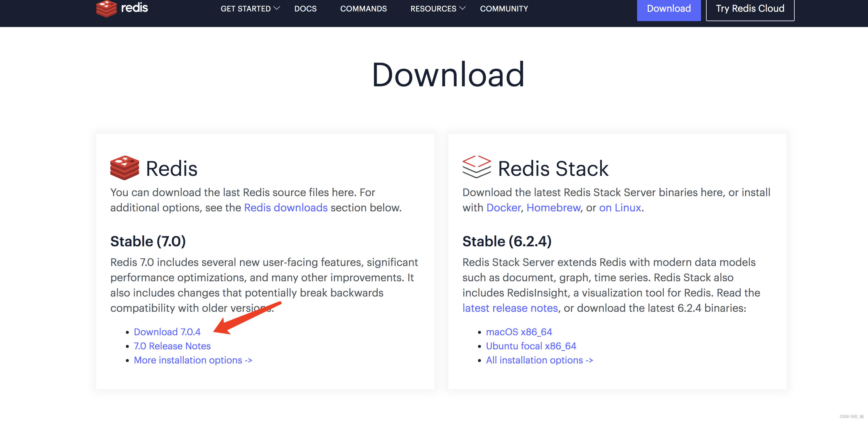868x421 pixels.
Task: Go to the COMMANDS page
Action: tap(363, 9)
